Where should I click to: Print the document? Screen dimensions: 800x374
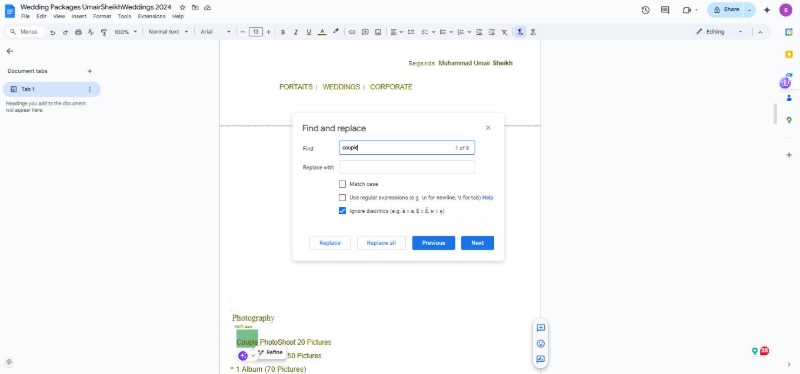coord(78,32)
